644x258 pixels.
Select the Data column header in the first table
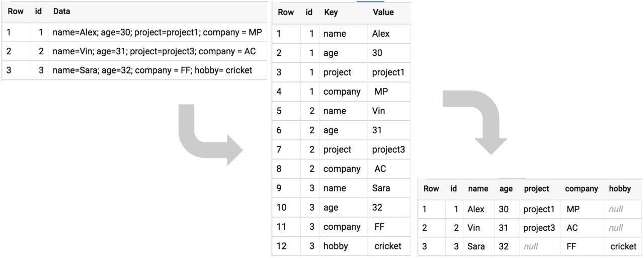point(62,11)
